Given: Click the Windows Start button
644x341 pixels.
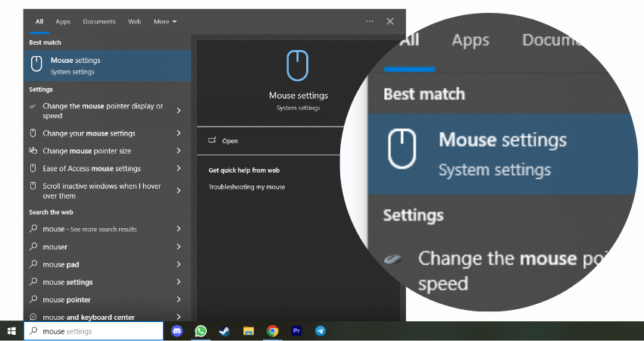Looking at the screenshot, I should 11,331.
